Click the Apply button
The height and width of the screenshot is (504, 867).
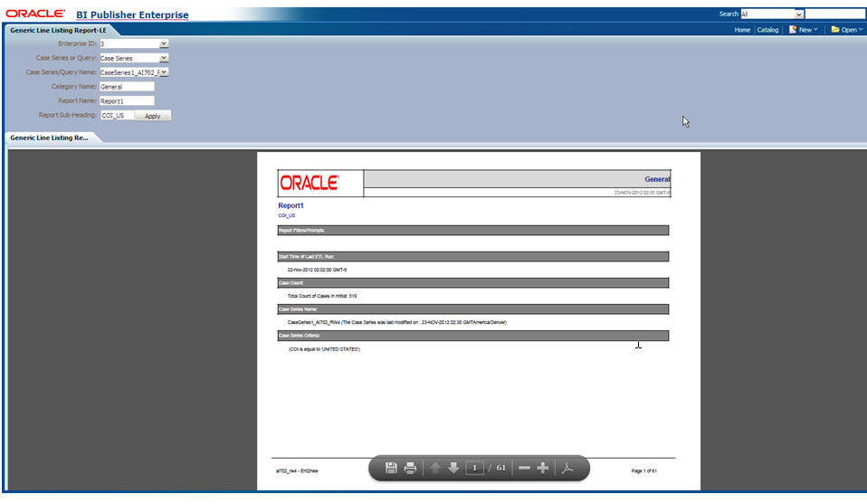click(x=153, y=116)
